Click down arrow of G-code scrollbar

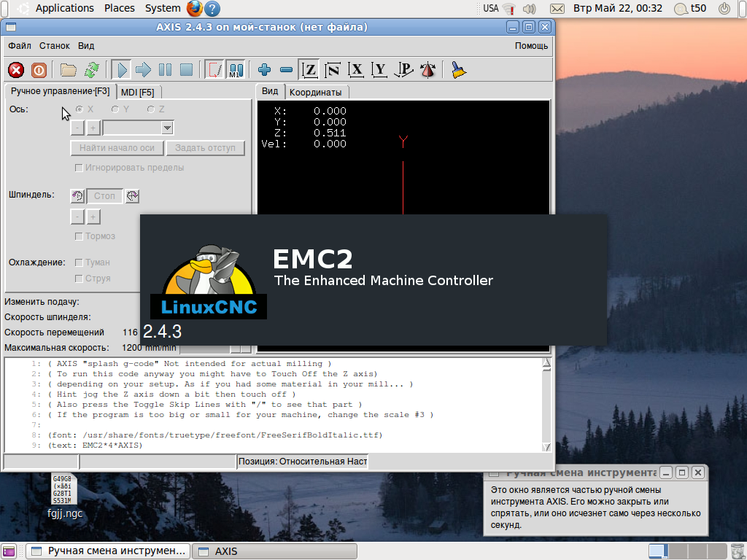click(x=546, y=447)
